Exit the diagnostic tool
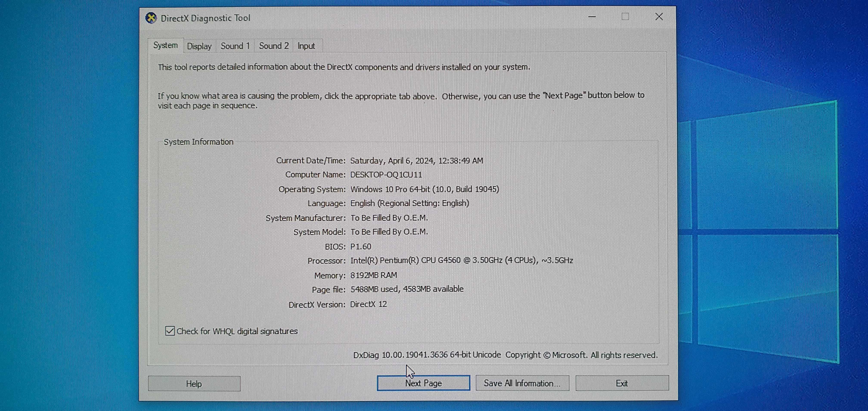Image resolution: width=868 pixels, height=411 pixels. point(622,383)
